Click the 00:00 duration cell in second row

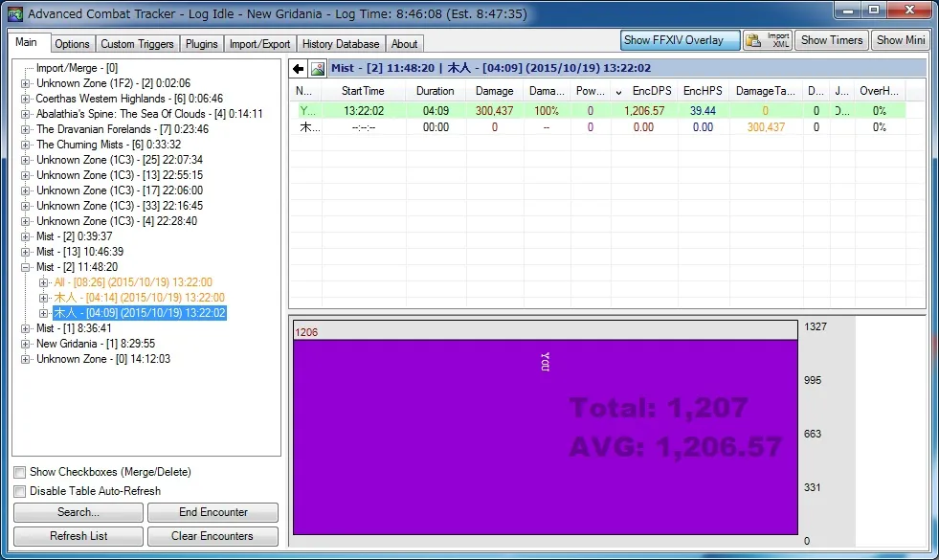point(436,127)
